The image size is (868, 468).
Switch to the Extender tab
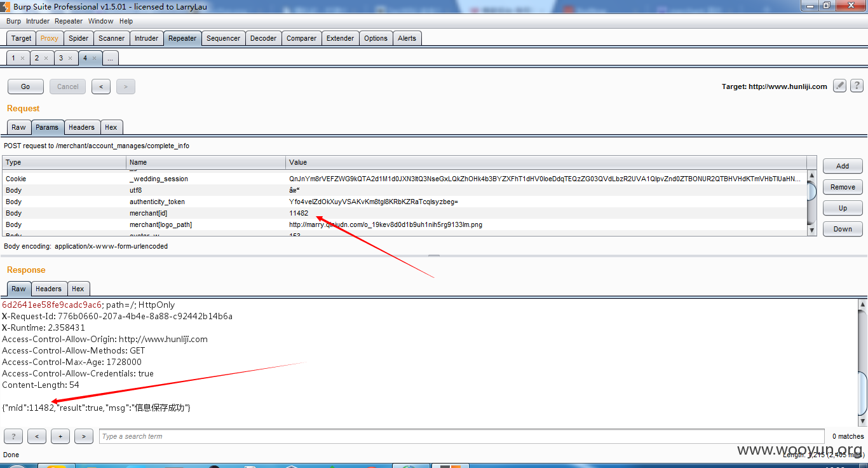[340, 38]
